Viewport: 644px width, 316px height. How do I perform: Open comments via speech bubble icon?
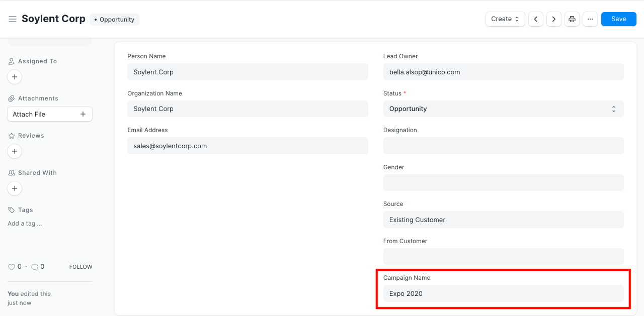(x=35, y=267)
